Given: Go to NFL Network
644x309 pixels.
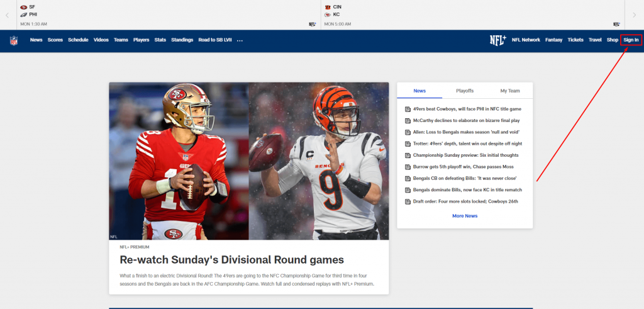Looking at the screenshot, I should [x=526, y=40].
